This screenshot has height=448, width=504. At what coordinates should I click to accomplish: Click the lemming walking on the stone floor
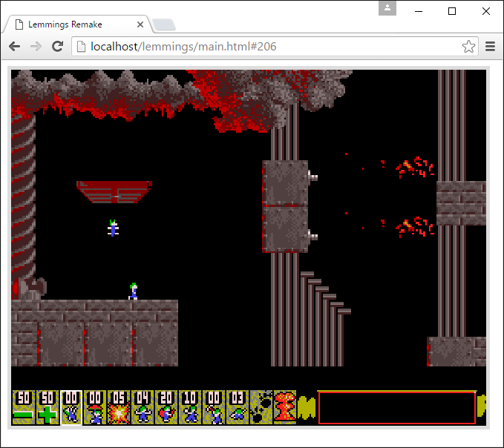tap(134, 291)
